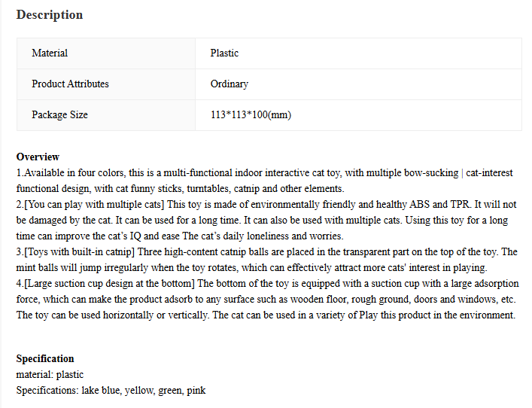
Task: Click the 113*113*100(mm) dimension value
Action: [x=251, y=114]
